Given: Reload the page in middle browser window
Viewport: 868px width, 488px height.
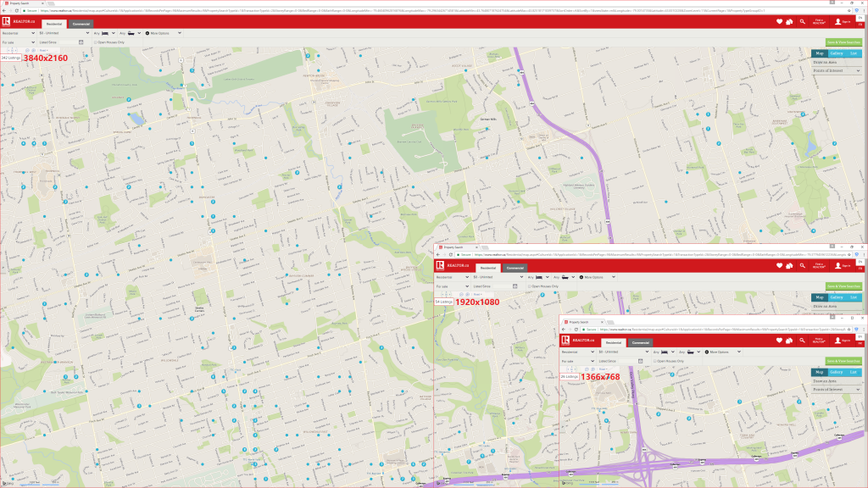Looking at the screenshot, I should tap(451, 254).
